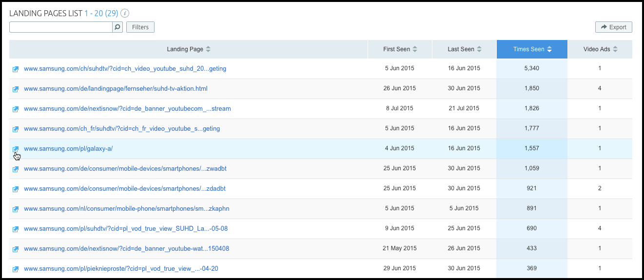Focus the landing page search field
The image size is (644, 280).
[x=61, y=27]
